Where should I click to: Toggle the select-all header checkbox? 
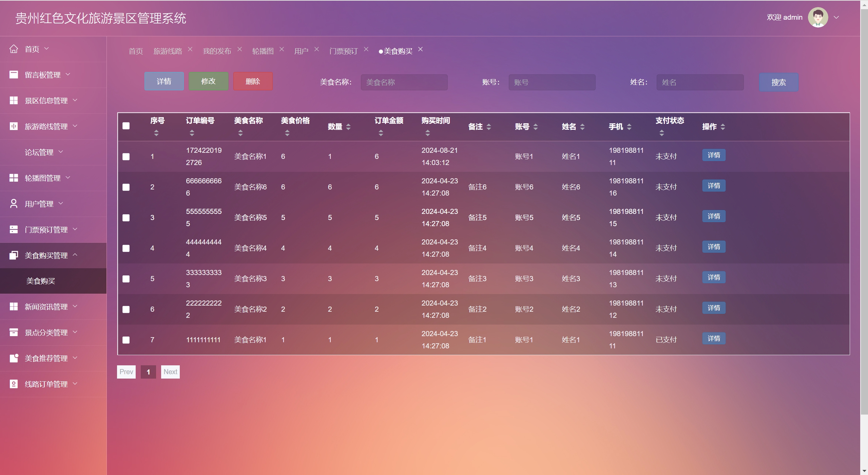click(x=126, y=126)
